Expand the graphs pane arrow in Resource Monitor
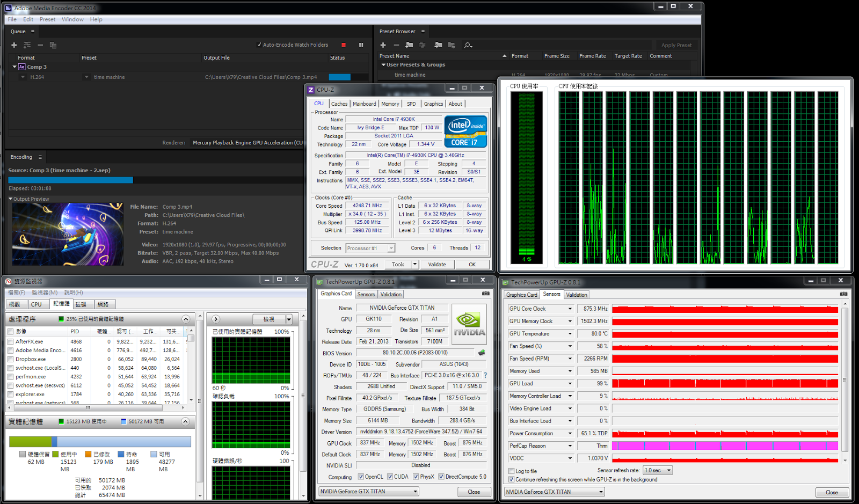 (216, 319)
